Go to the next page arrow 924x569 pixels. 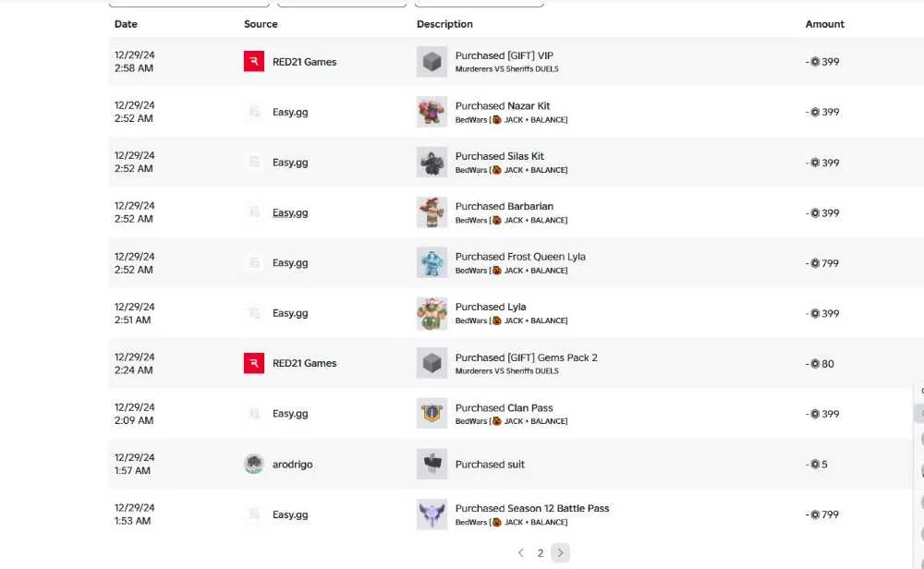tap(561, 552)
